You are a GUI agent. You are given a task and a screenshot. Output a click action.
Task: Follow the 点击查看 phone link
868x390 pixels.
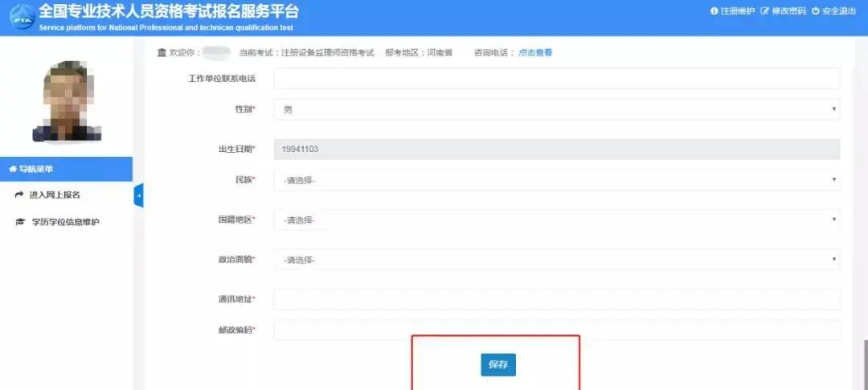coord(535,53)
